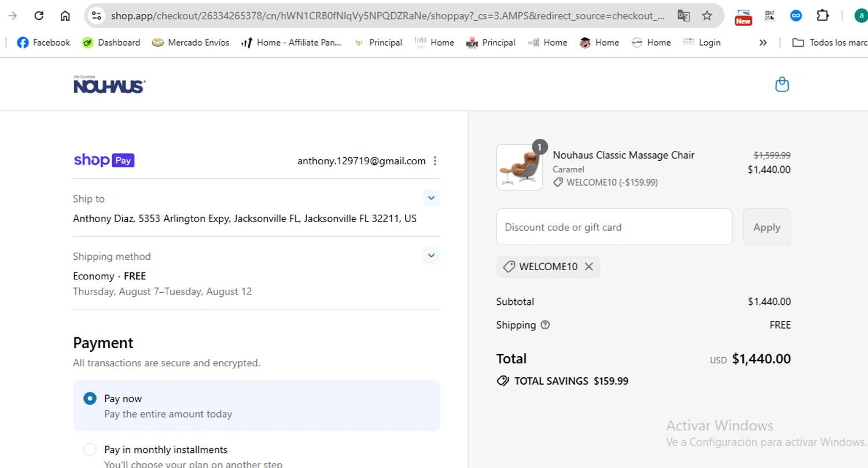Click the massage chair product thumbnail
The height and width of the screenshot is (468, 868).
(x=519, y=167)
